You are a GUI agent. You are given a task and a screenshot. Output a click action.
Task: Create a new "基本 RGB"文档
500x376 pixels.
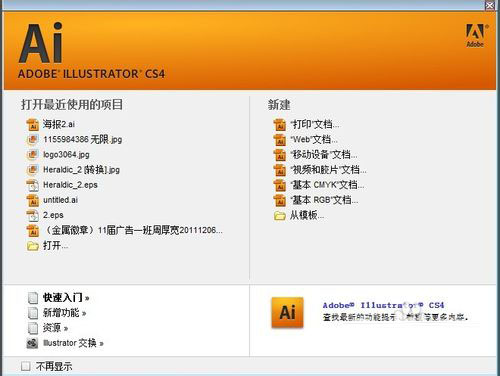coord(324,200)
